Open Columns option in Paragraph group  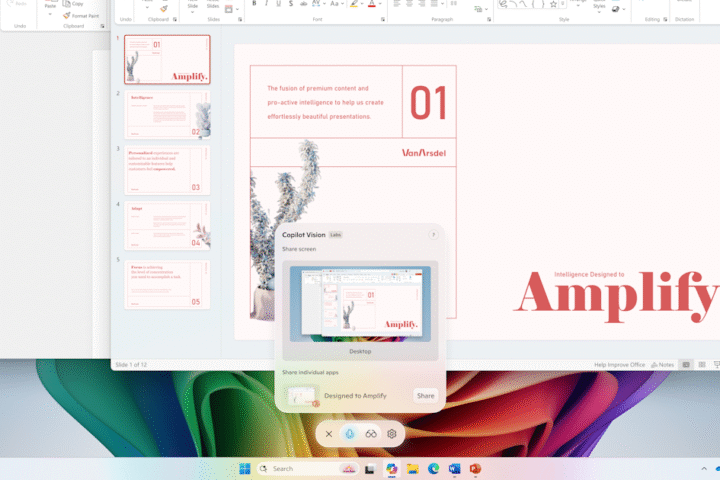[453, 4]
